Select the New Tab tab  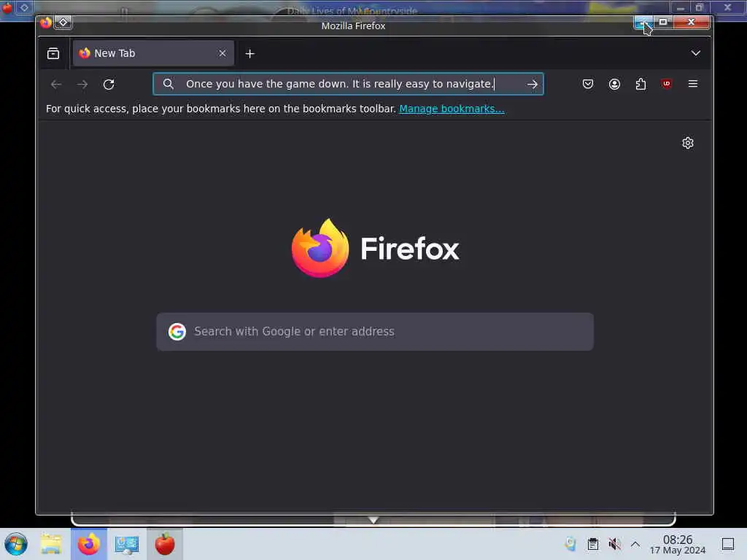tap(153, 53)
